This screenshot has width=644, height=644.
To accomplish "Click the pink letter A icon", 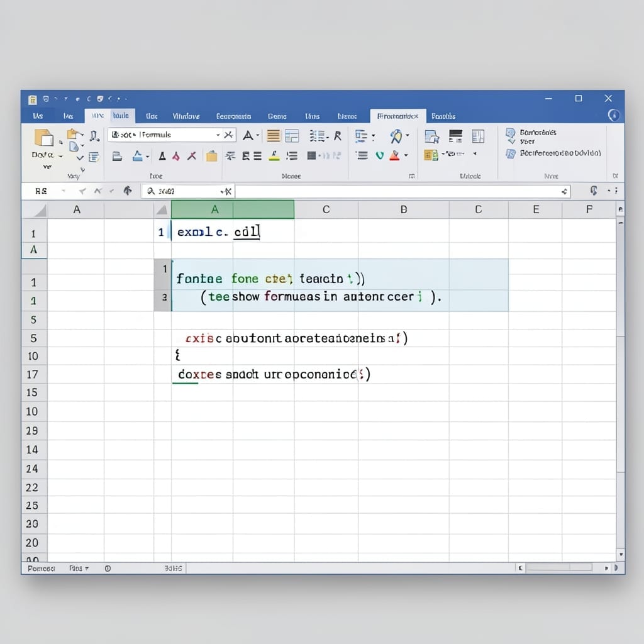I will click(x=176, y=156).
